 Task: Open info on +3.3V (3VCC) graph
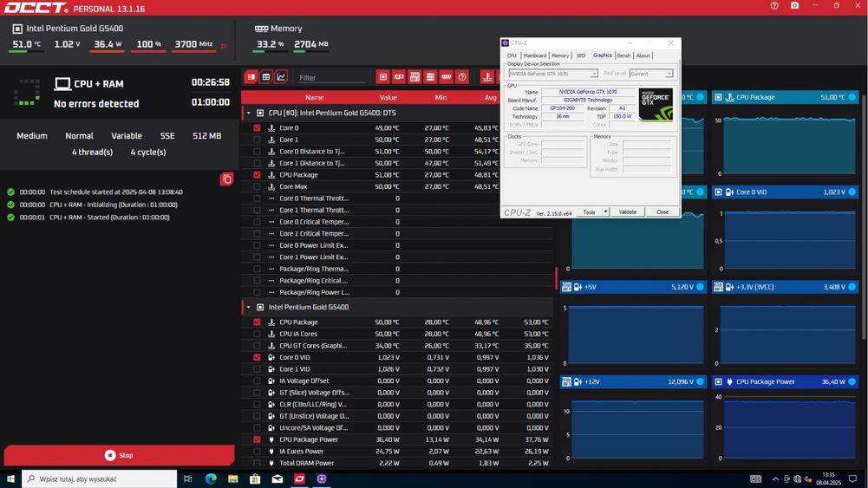click(x=852, y=287)
